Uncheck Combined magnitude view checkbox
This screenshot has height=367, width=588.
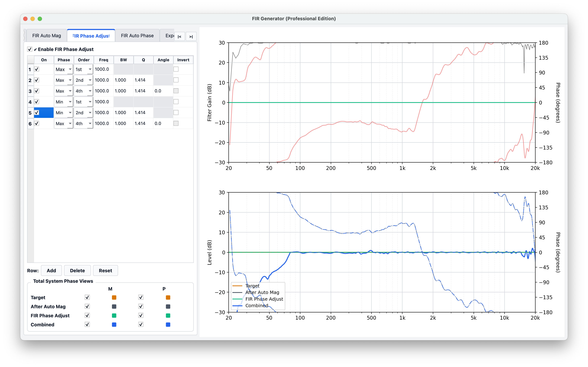coord(87,325)
